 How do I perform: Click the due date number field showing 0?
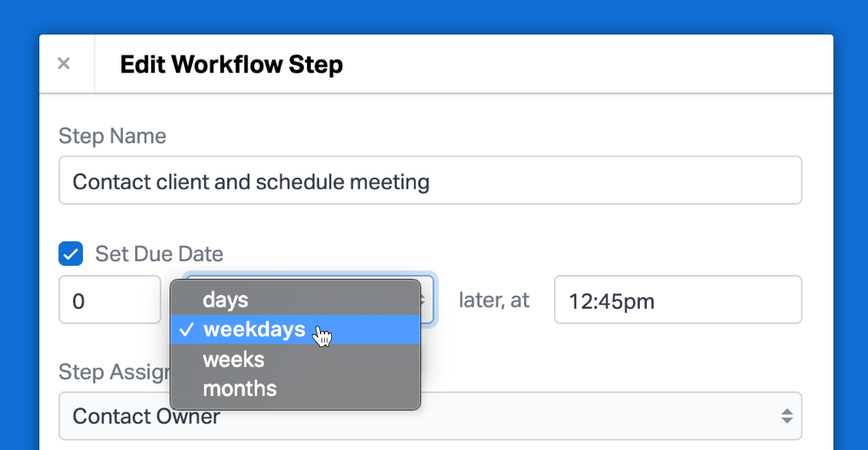click(x=109, y=300)
